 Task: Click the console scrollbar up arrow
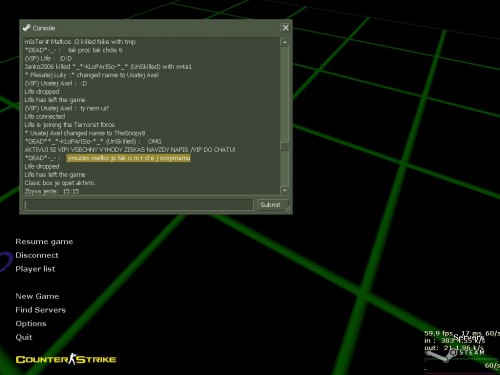285,42
